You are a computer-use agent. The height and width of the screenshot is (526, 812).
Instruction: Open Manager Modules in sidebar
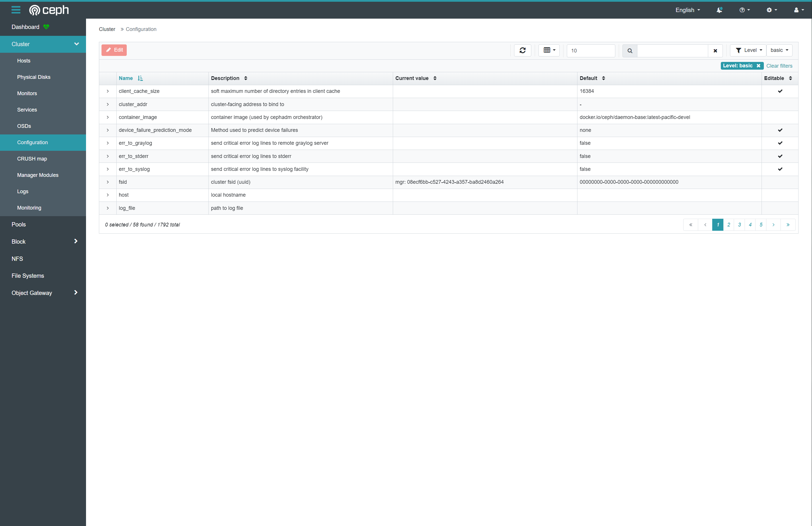[38, 175]
